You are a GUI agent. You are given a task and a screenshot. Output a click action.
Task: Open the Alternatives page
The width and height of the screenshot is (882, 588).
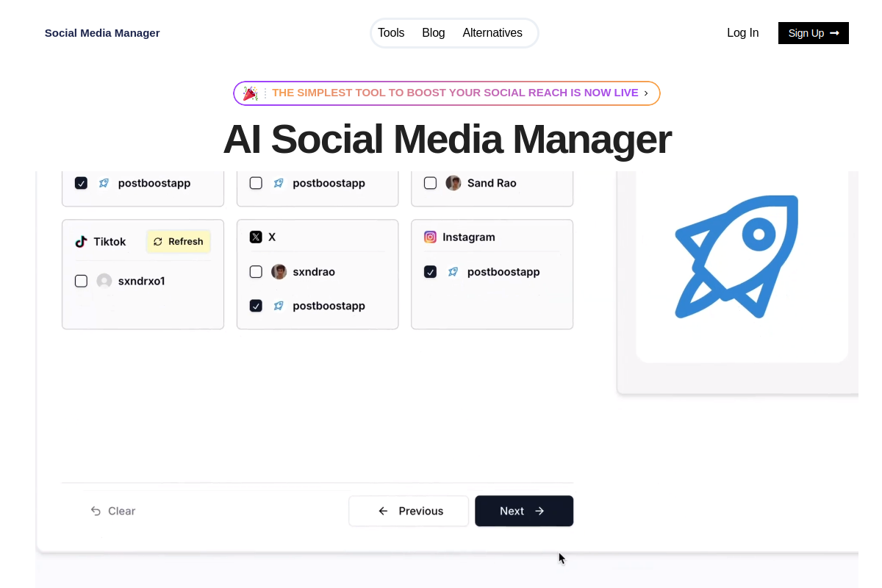coord(492,32)
